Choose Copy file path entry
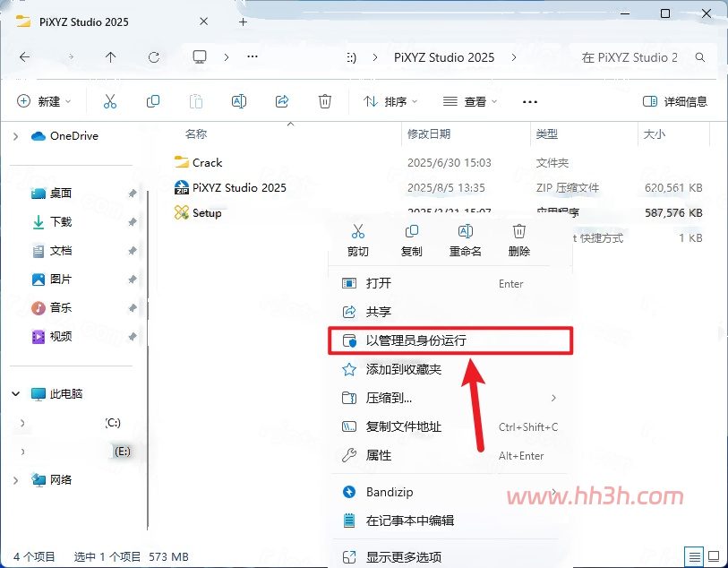728x568 pixels. pos(450,426)
